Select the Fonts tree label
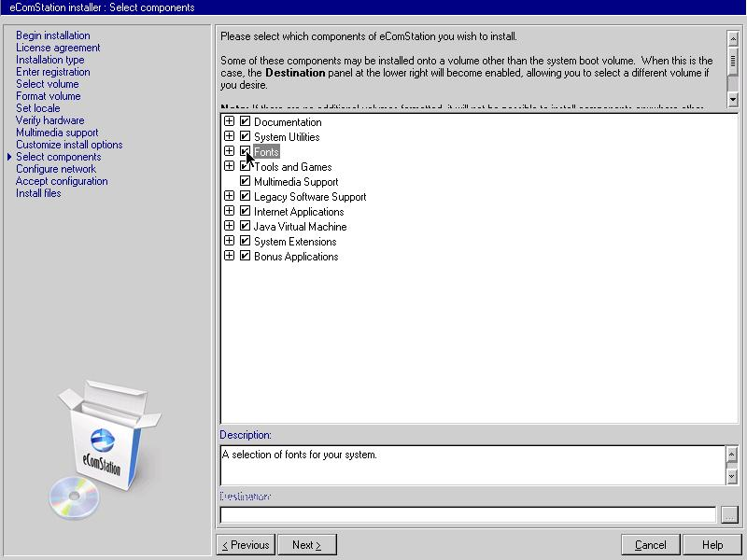The image size is (747, 560). tap(266, 152)
